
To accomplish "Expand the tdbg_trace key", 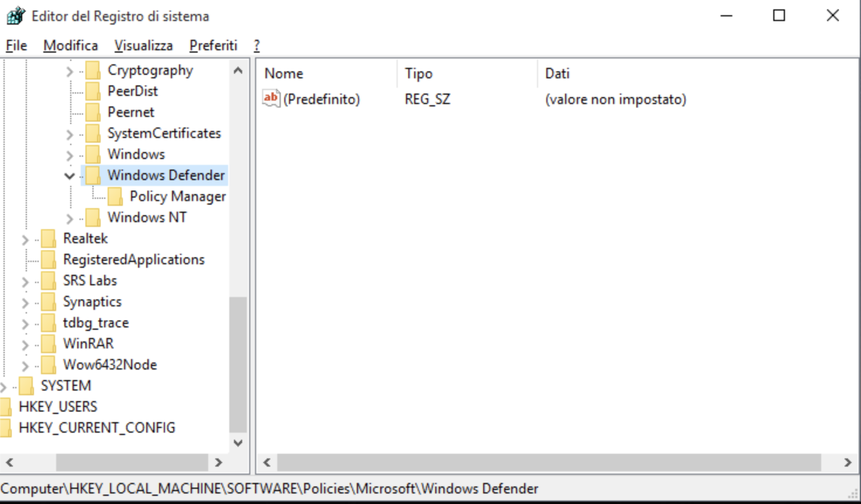I will (25, 324).
